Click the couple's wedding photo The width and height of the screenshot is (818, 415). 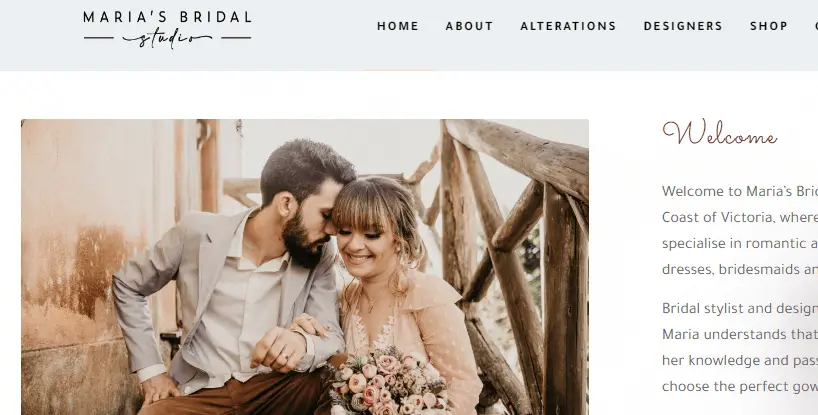305,267
